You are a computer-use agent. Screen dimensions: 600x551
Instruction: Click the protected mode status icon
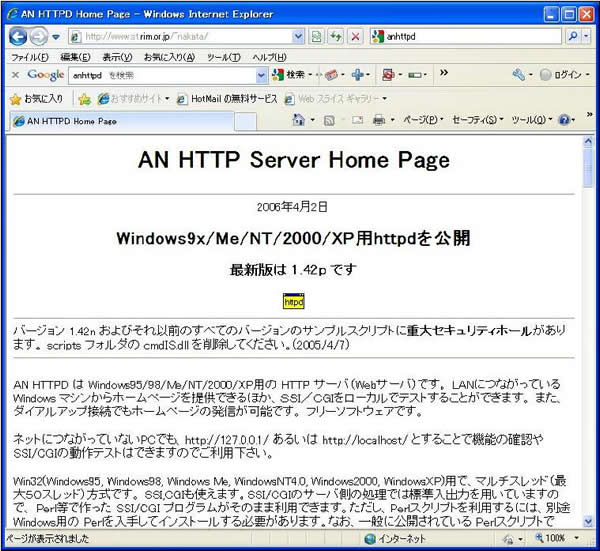pos(508,539)
